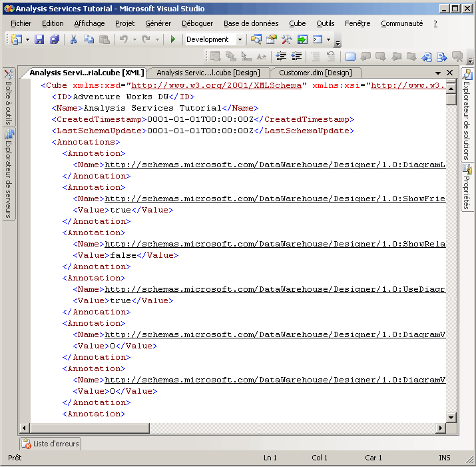Image resolution: width=476 pixels, height=467 pixels.
Task: Click the Toolbox hammer-and-wrench toolbar icon
Action: click(x=287, y=39)
